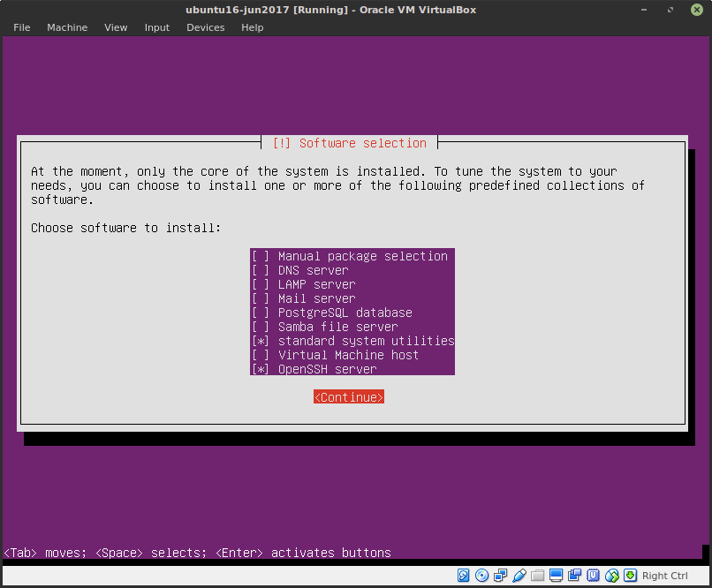Click the display settings status icon
The width and height of the screenshot is (712, 588).
pos(556,575)
